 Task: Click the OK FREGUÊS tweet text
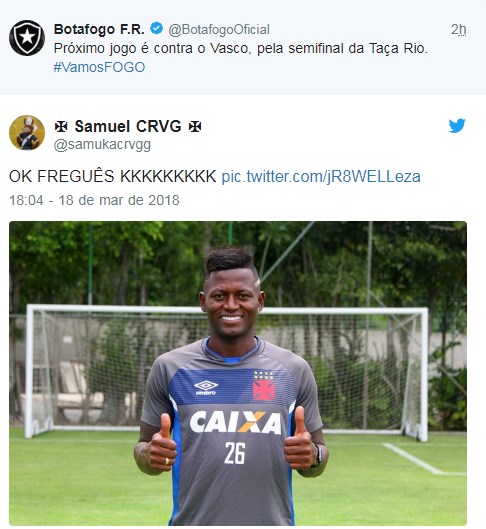coord(112,176)
